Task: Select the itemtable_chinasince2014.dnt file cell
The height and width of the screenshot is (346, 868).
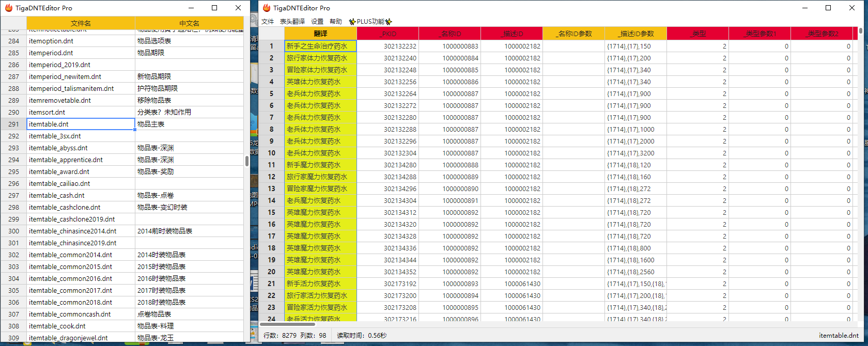Action: pos(81,231)
